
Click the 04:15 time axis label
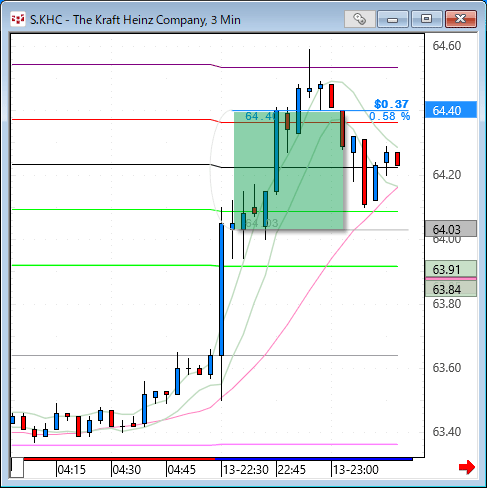pyautogui.click(x=72, y=470)
